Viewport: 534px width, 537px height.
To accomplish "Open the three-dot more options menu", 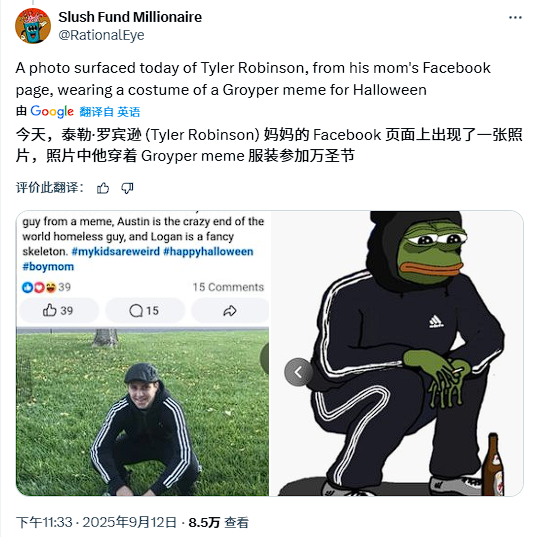I will click(515, 17).
